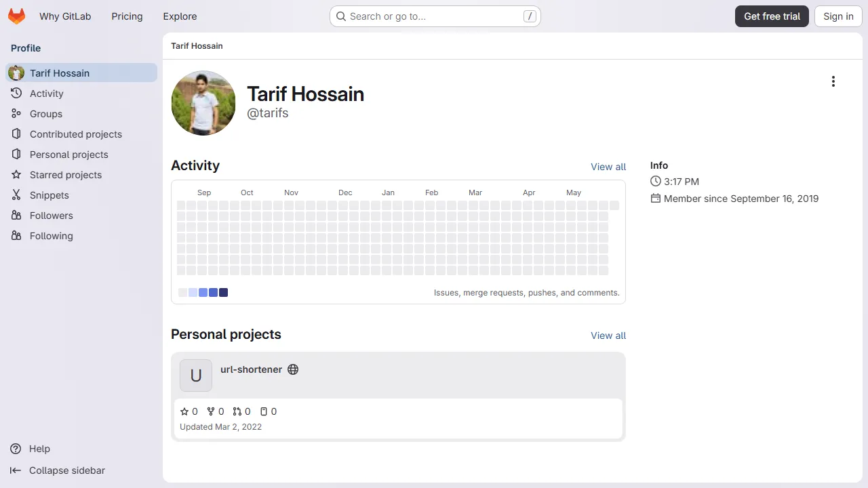This screenshot has width=868, height=488.
Task: Click Tarif Hossain breadcrumb
Action: coord(197,46)
